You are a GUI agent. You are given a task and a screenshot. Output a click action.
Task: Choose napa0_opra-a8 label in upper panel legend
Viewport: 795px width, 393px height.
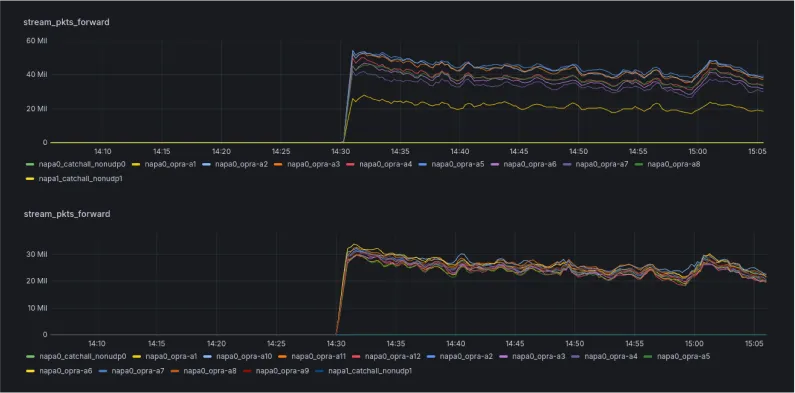pos(674,164)
